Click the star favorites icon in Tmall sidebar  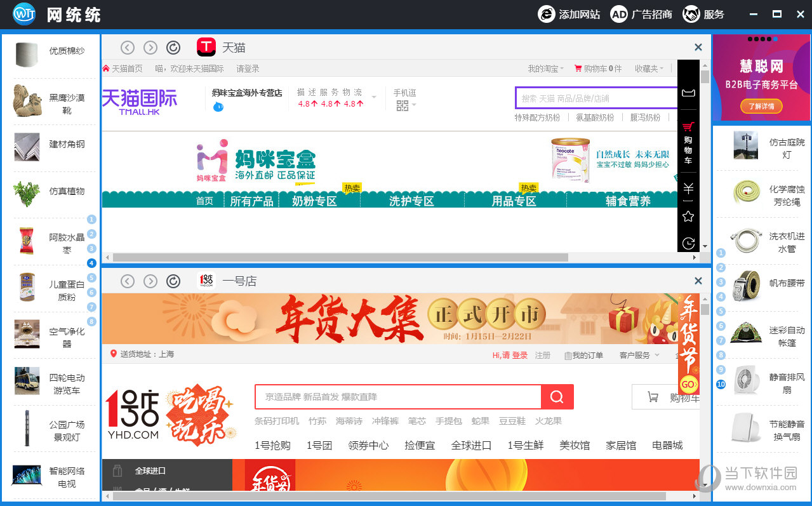[688, 216]
